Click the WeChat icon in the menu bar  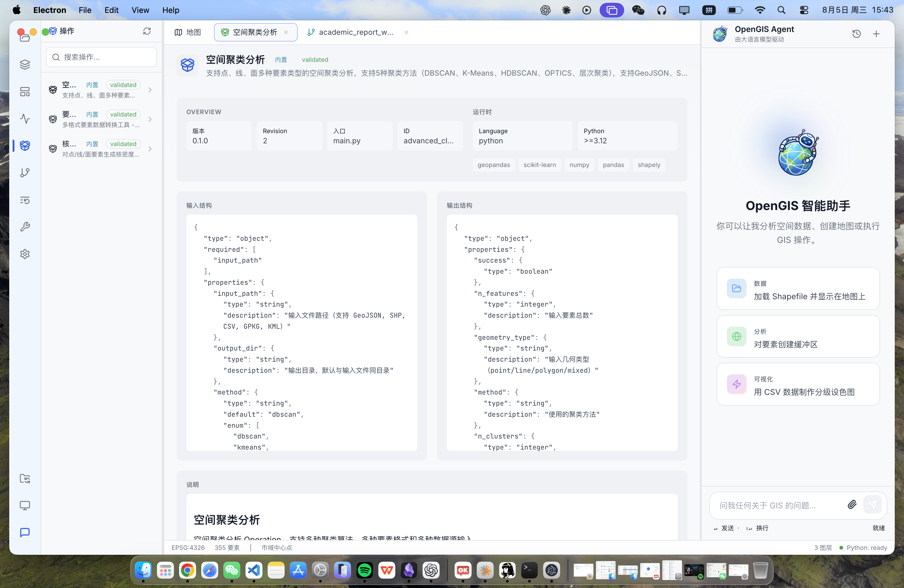(x=638, y=10)
